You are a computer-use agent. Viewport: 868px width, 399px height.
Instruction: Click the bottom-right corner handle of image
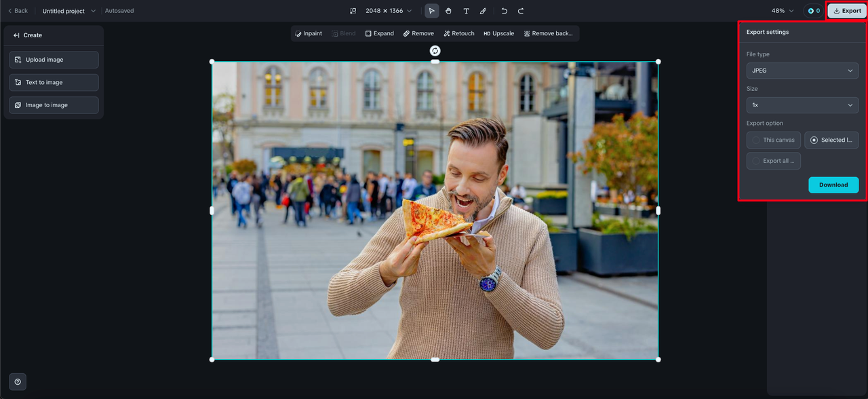(x=658, y=360)
